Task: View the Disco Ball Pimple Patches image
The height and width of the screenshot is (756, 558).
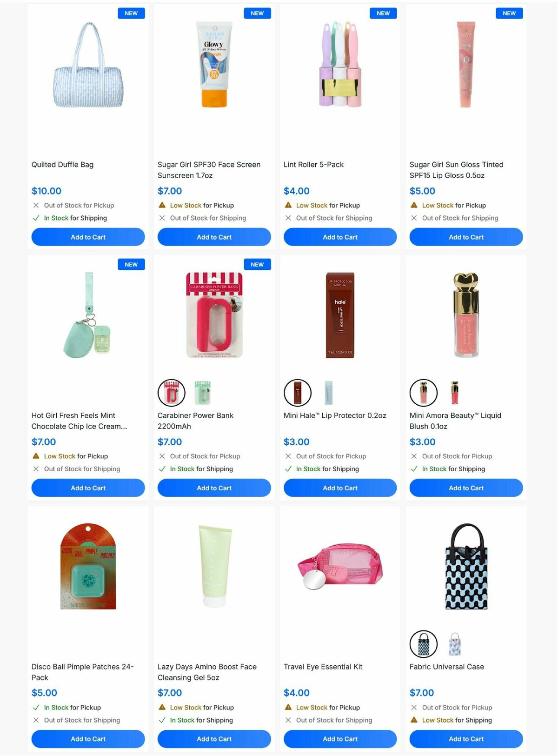Action: 88,566
